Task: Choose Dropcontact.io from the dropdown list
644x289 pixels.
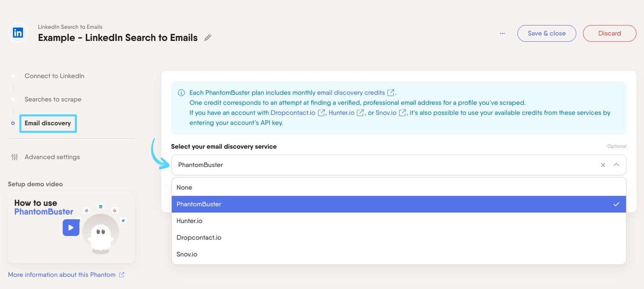Action: tap(199, 238)
